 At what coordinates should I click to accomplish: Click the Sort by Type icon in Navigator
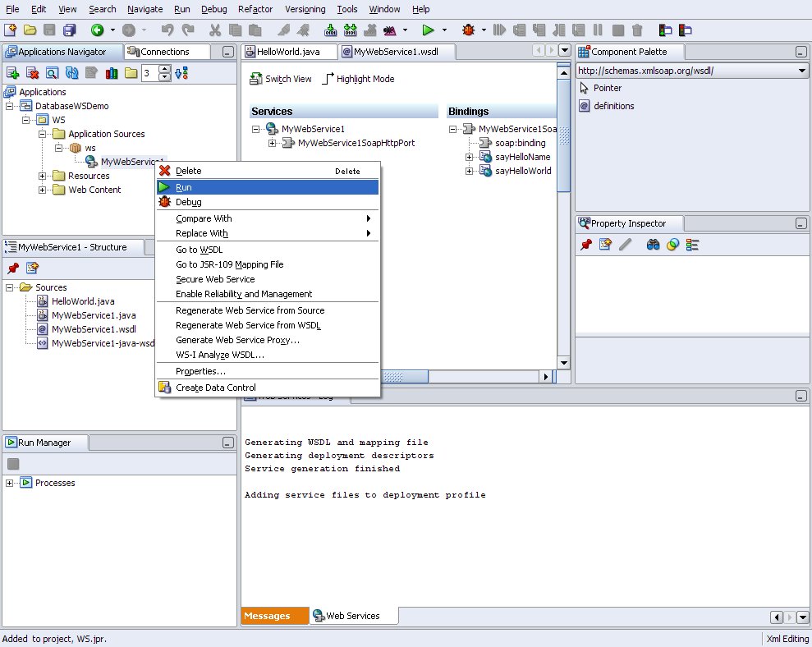(x=181, y=73)
